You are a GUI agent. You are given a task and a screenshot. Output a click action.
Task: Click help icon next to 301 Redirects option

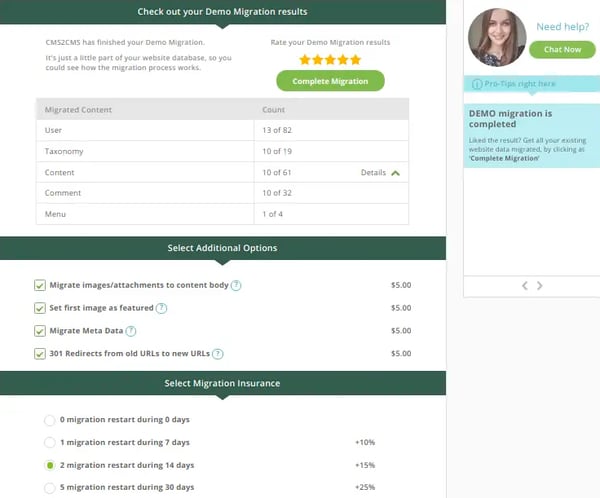coord(217,354)
